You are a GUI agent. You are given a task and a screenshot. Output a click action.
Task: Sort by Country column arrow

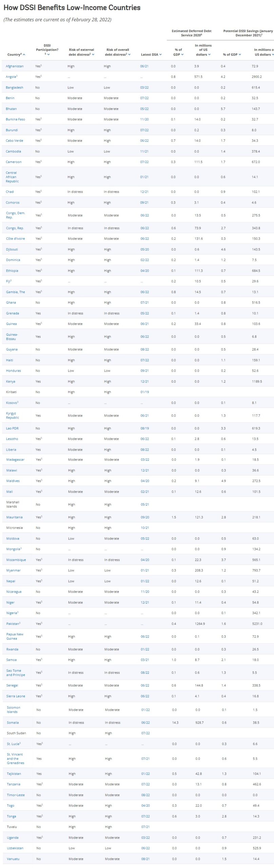pos(24,55)
